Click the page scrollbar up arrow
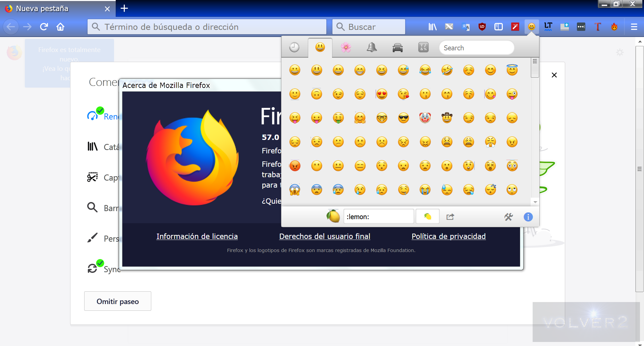 click(x=640, y=42)
